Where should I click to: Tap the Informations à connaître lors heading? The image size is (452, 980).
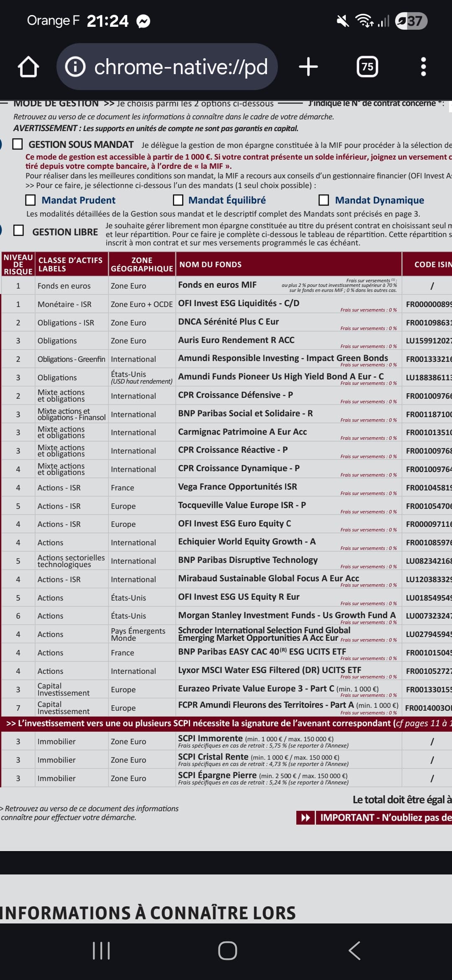pos(148,913)
